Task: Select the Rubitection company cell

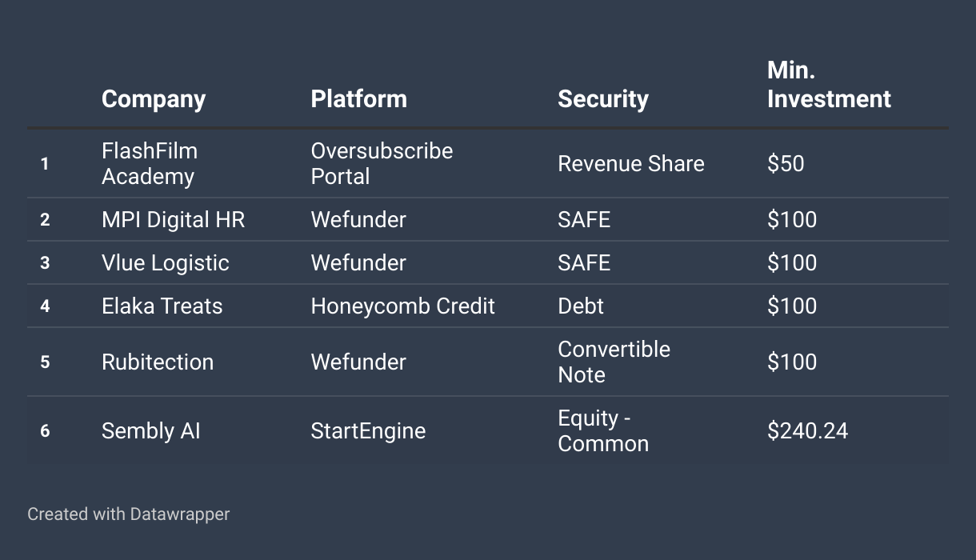Action: pyautogui.click(x=158, y=362)
